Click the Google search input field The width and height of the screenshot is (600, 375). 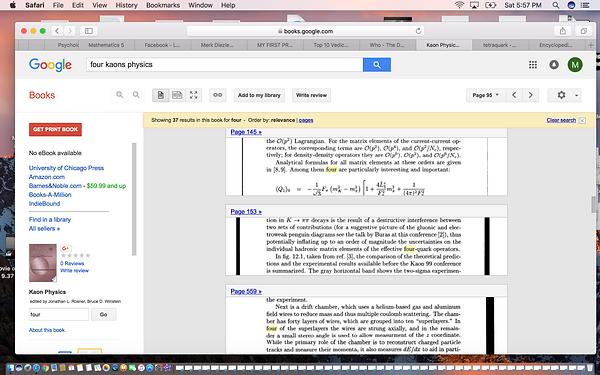225,65
